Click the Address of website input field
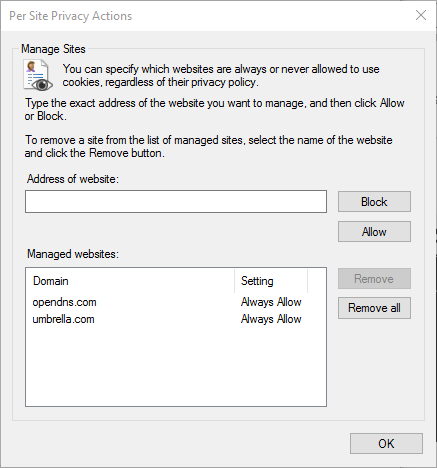This screenshot has height=468, width=437. pyautogui.click(x=176, y=201)
